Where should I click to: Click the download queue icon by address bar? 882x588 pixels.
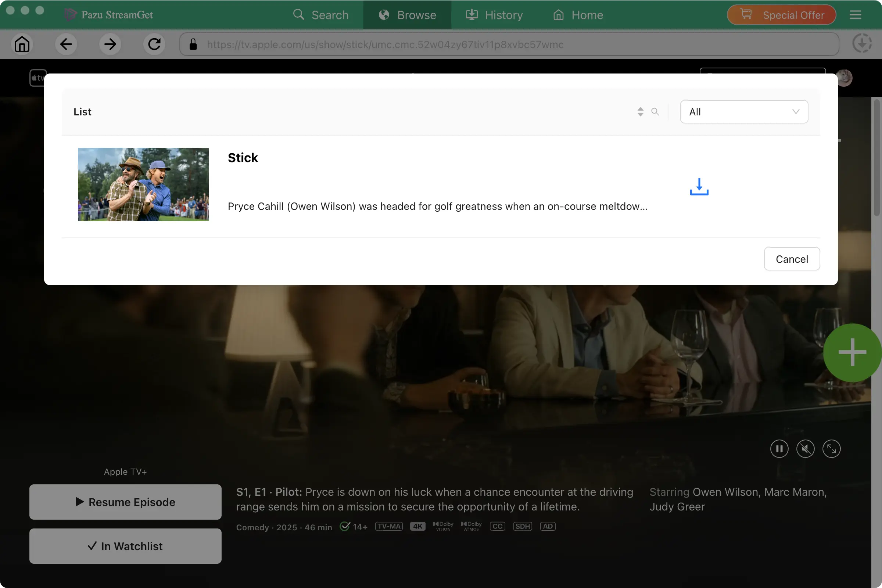click(x=862, y=44)
